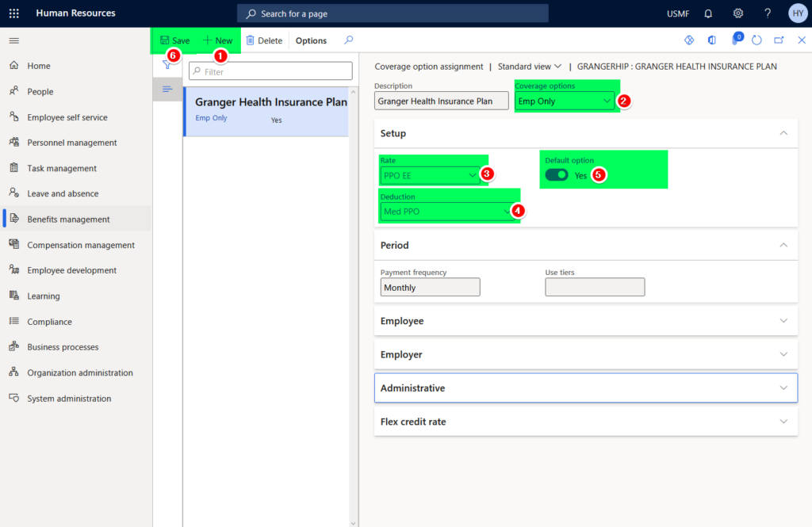Open the messages icon with 0 badge
Viewport: 812px width, 527px height.
coord(737,40)
